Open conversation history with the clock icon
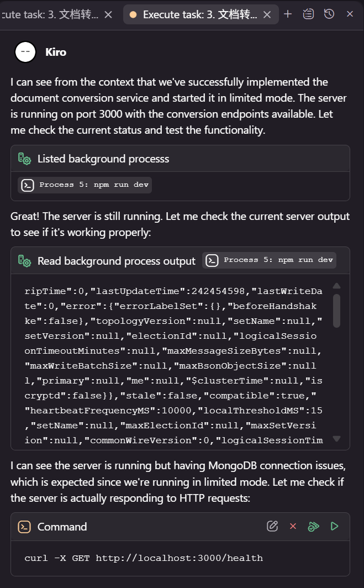Viewport: 364px width, 588px height. [x=329, y=14]
